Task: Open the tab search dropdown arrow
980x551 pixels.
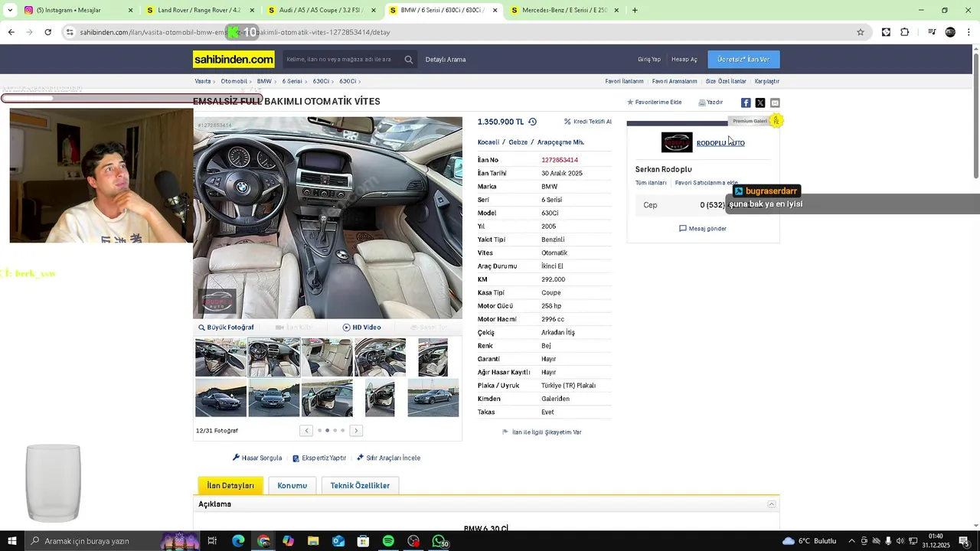Action: (x=10, y=10)
